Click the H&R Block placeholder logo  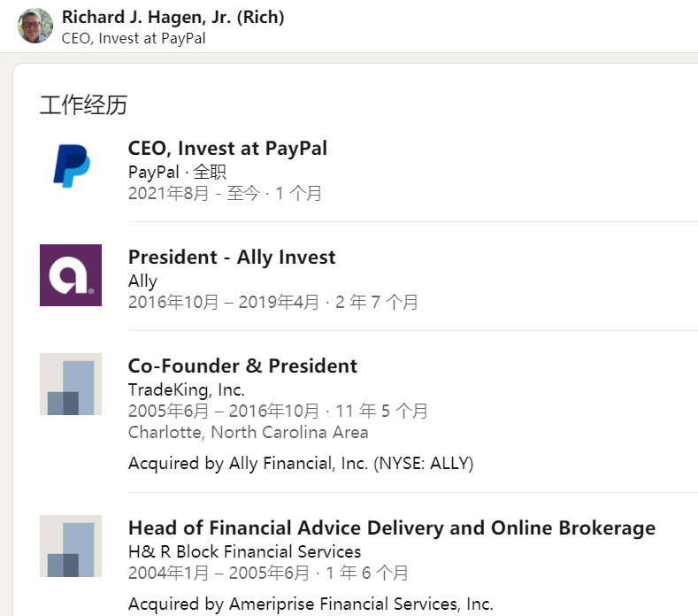point(71,546)
